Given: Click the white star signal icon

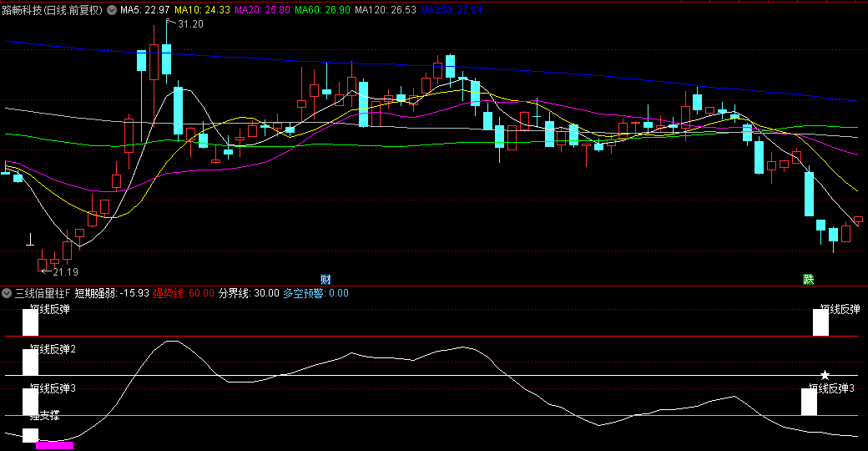Looking at the screenshot, I should pyautogui.click(x=825, y=375).
